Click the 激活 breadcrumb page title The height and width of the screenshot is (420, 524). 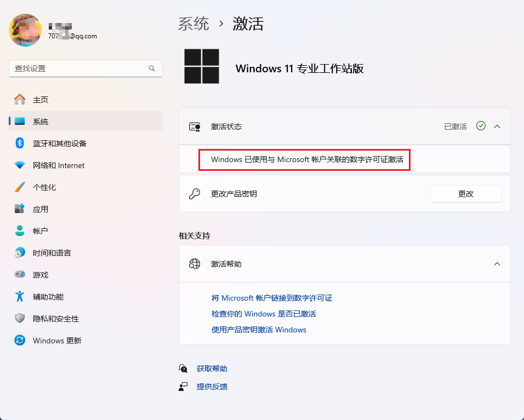tap(248, 24)
